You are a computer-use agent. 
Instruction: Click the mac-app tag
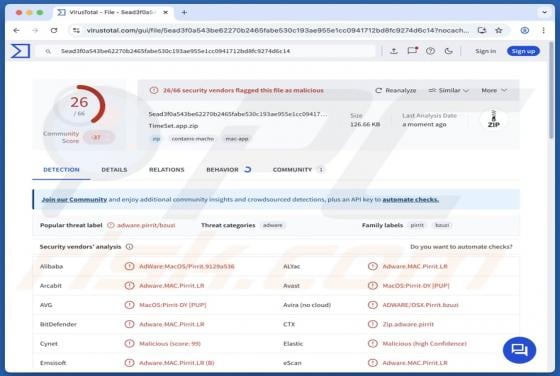coord(237,139)
